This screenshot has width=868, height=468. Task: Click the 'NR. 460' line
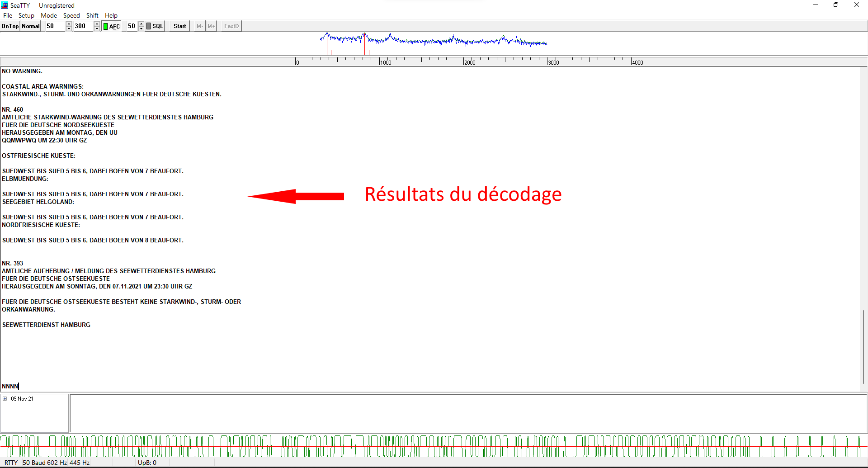click(x=12, y=109)
